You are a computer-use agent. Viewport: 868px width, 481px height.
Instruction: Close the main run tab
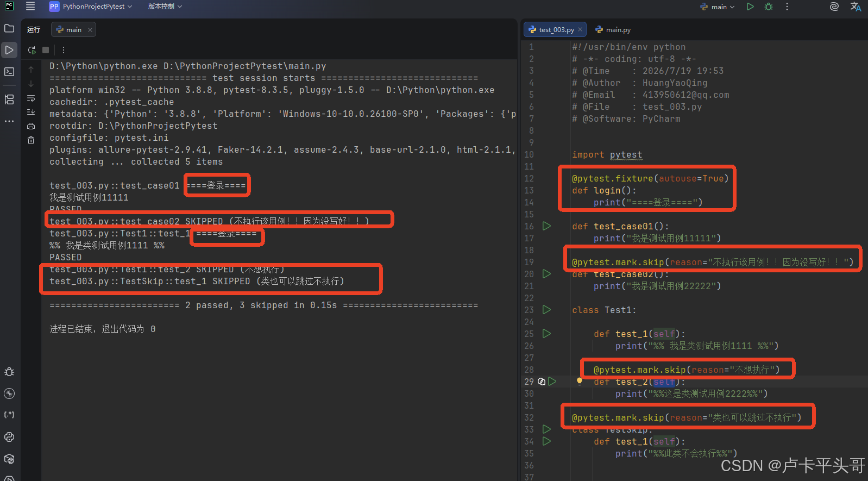90,30
